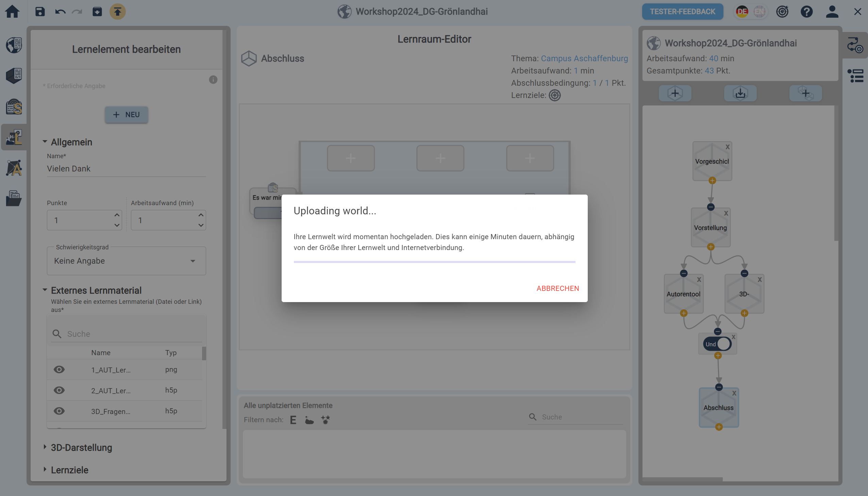
Task: Collapse the Allgemein section
Action: [x=71, y=142]
